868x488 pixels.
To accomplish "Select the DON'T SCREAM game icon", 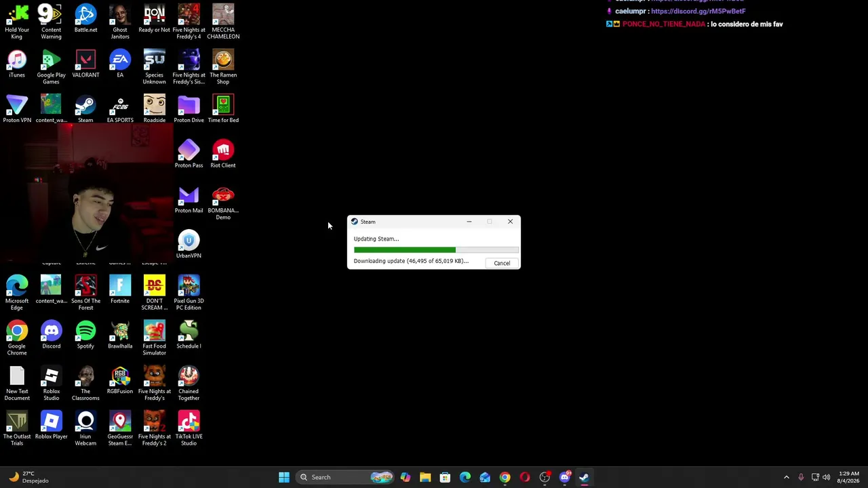I will [x=154, y=293].
